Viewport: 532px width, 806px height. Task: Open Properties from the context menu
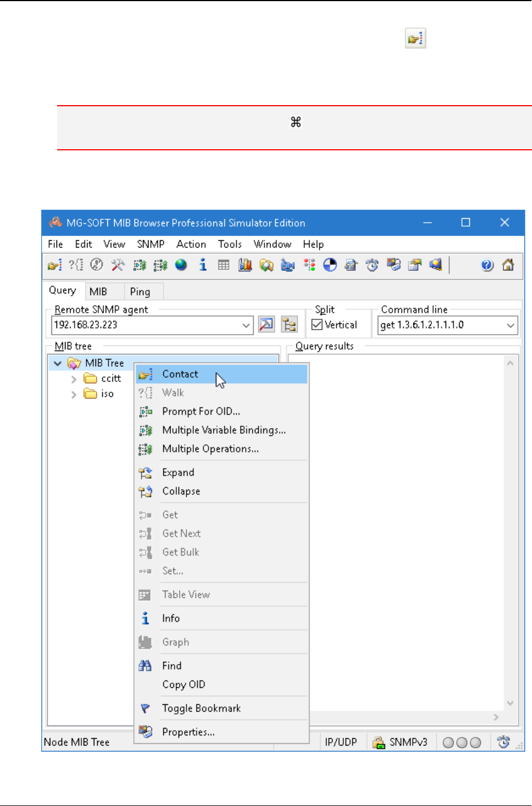[x=221, y=732]
